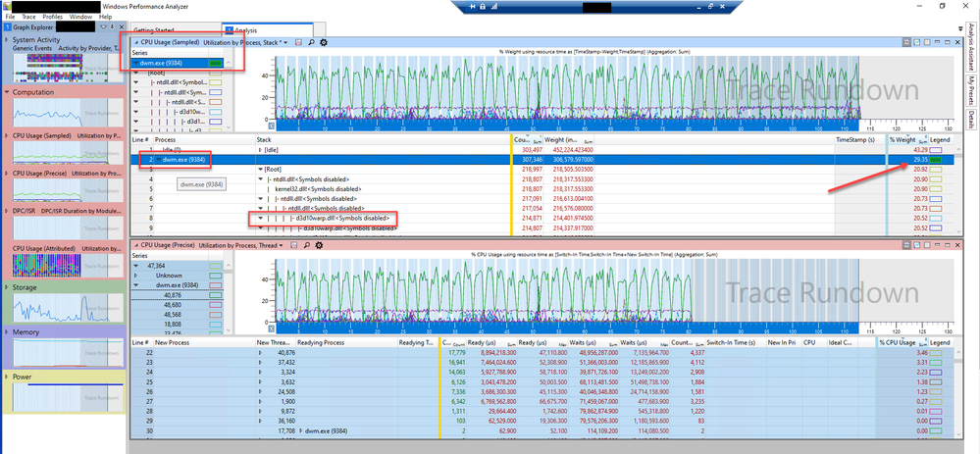Click green legend swatch of dwm.exe row
Screen dimensions: 980x454
[936, 159]
